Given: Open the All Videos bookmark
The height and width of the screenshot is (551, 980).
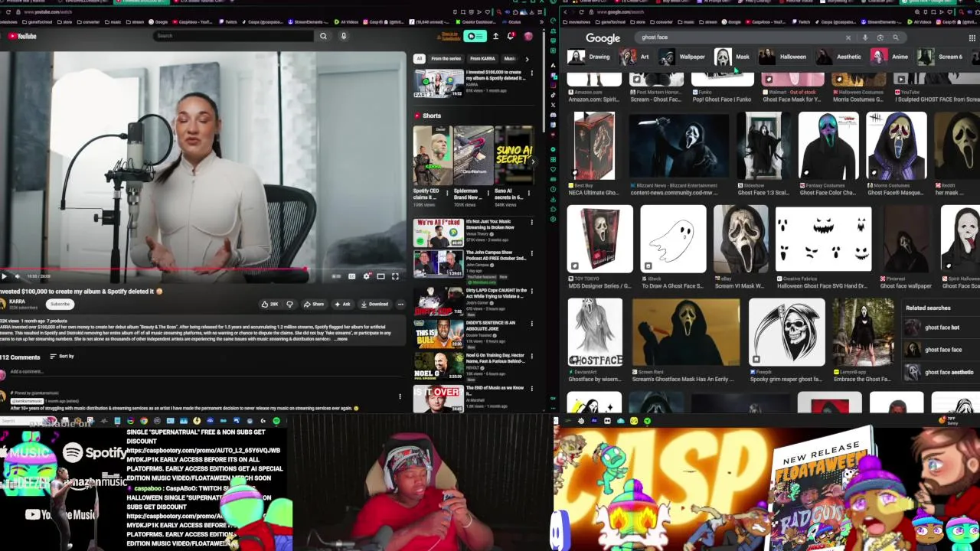Looking at the screenshot, I should (348, 22).
